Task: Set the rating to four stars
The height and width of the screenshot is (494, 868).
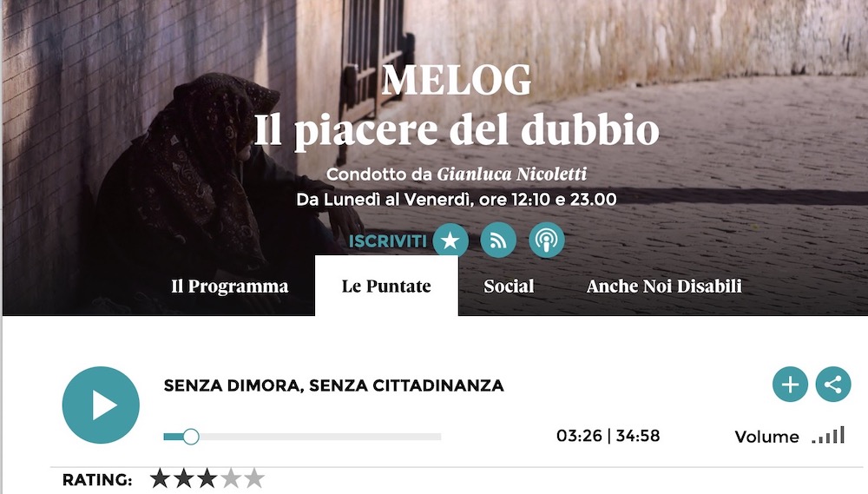Action: (231, 478)
